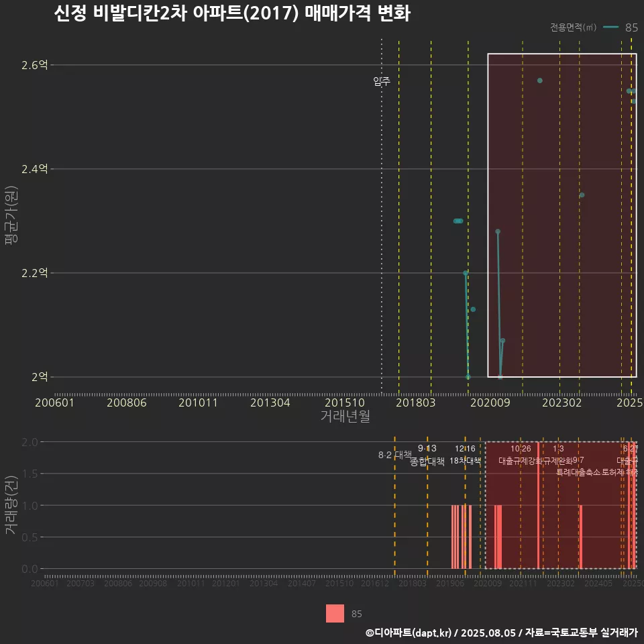644x644 pixels.
Task: Click 201407 on the volume chart x-axis
Action: click(302, 583)
